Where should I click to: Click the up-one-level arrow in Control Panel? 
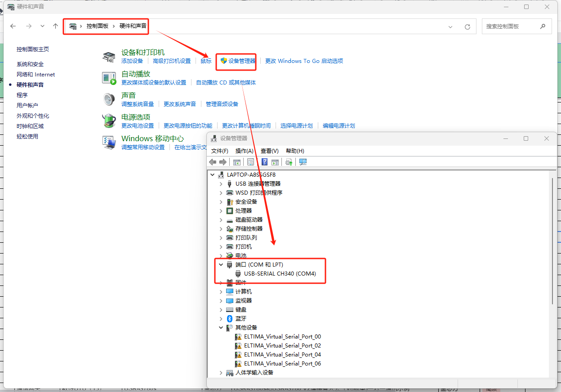coord(55,26)
